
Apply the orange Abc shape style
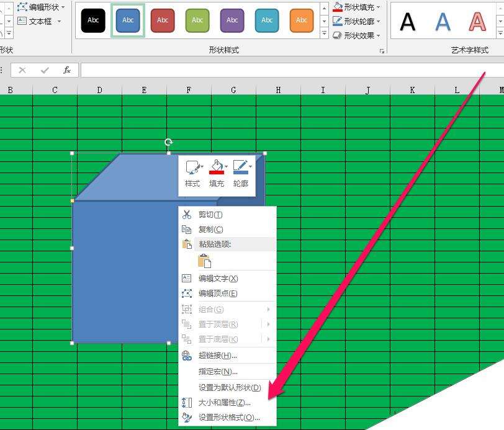click(x=302, y=20)
